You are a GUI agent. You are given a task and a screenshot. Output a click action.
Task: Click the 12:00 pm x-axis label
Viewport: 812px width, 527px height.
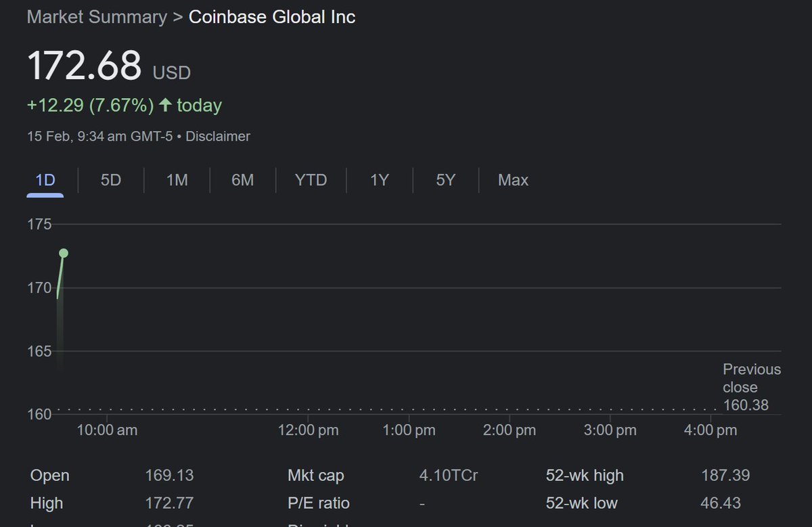(x=308, y=430)
